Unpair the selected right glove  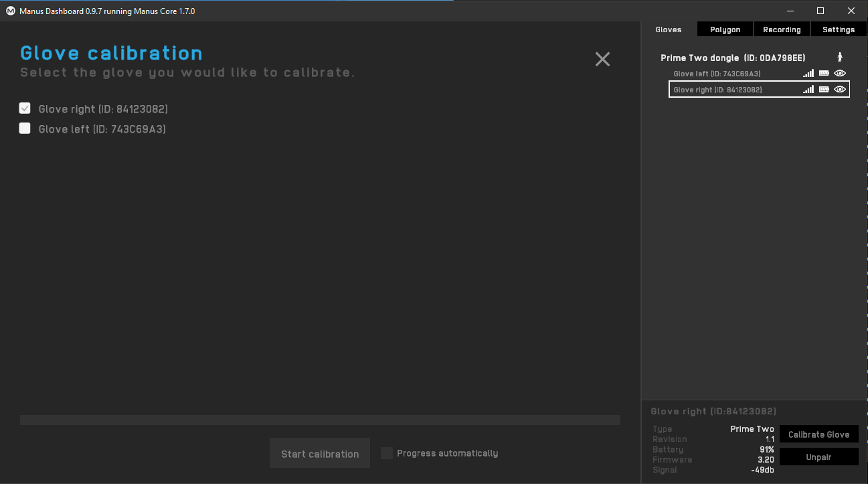pyautogui.click(x=818, y=457)
